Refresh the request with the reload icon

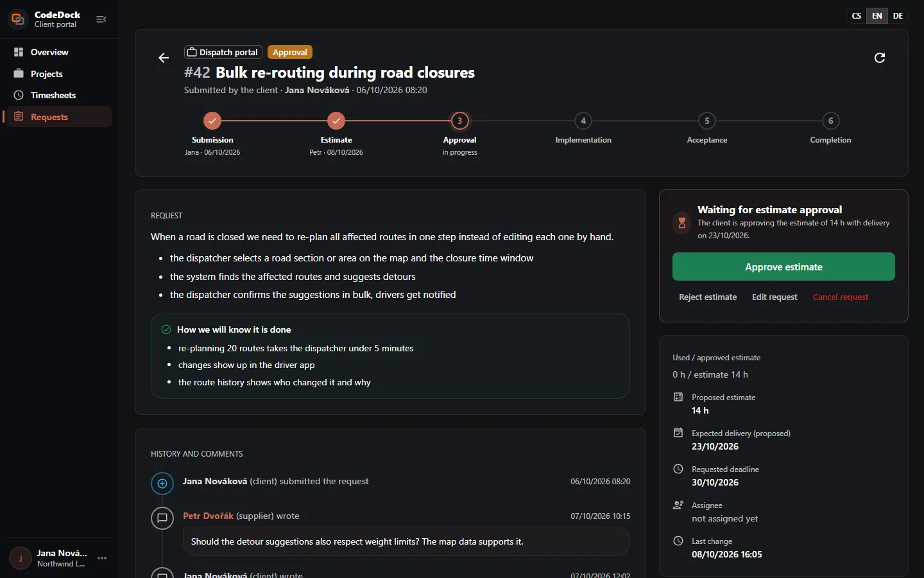880,58
